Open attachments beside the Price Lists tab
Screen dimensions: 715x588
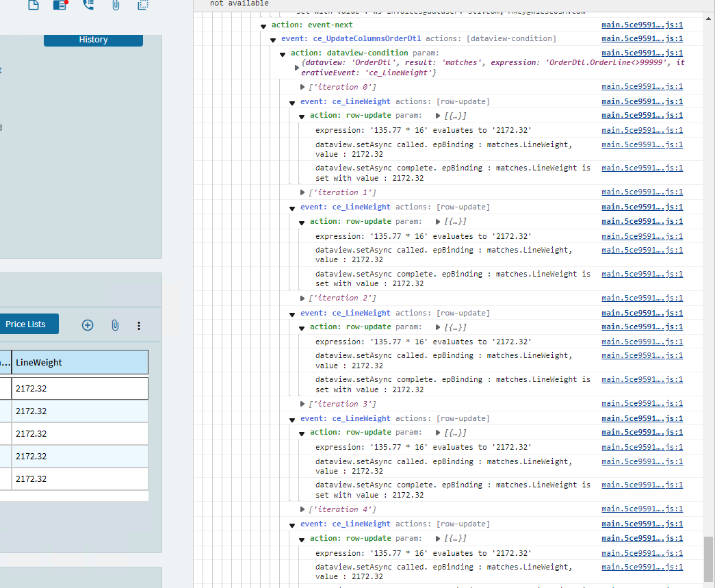coord(115,324)
